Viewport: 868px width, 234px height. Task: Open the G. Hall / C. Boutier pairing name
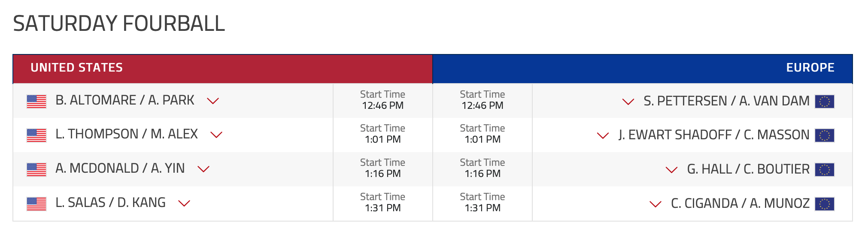pyautogui.click(x=748, y=169)
